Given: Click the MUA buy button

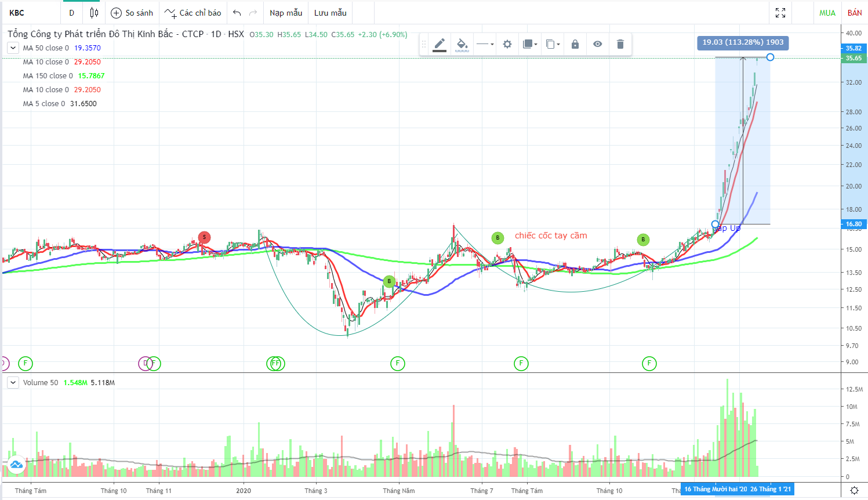Looking at the screenshot, I should pyautogui.click(x=827, y=13).
